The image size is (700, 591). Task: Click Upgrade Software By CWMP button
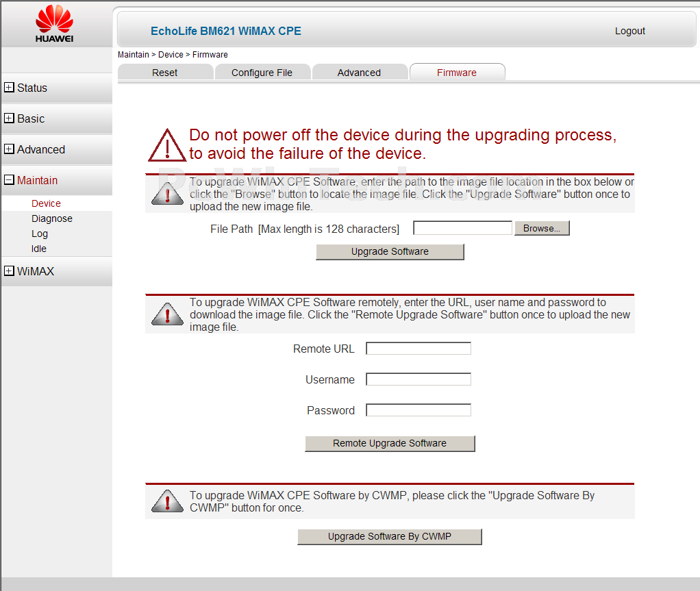pos(390,536)
